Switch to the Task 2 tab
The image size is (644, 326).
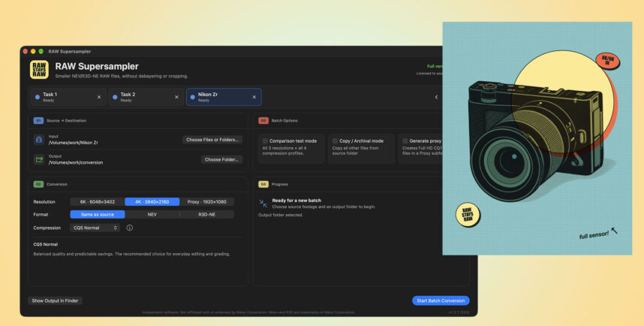pyautogui.click(x=146, y=97)
